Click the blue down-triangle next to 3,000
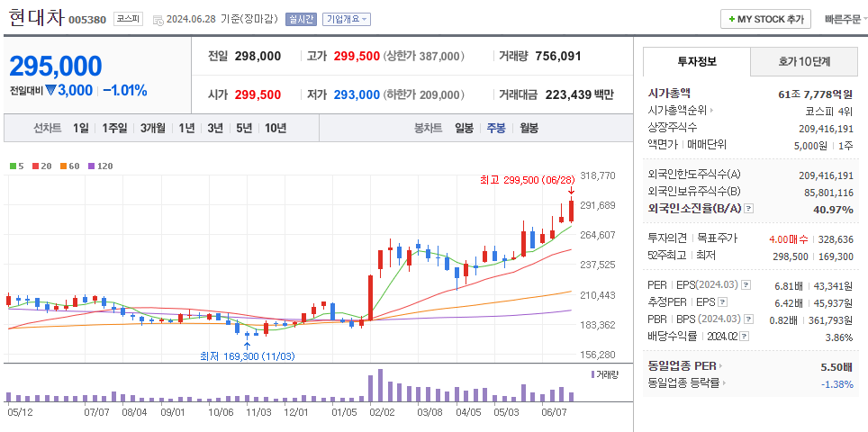 pyautogui.click(x=51, y=90)
